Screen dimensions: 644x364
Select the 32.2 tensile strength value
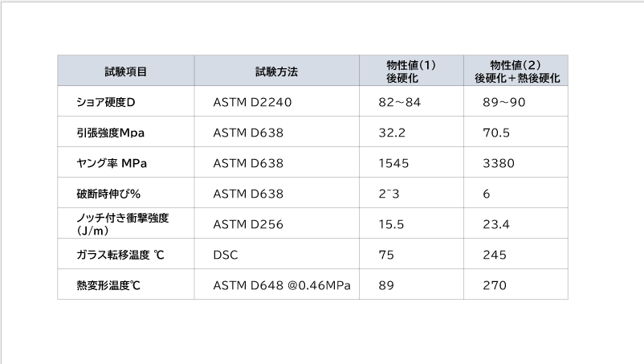click(390, 133)
